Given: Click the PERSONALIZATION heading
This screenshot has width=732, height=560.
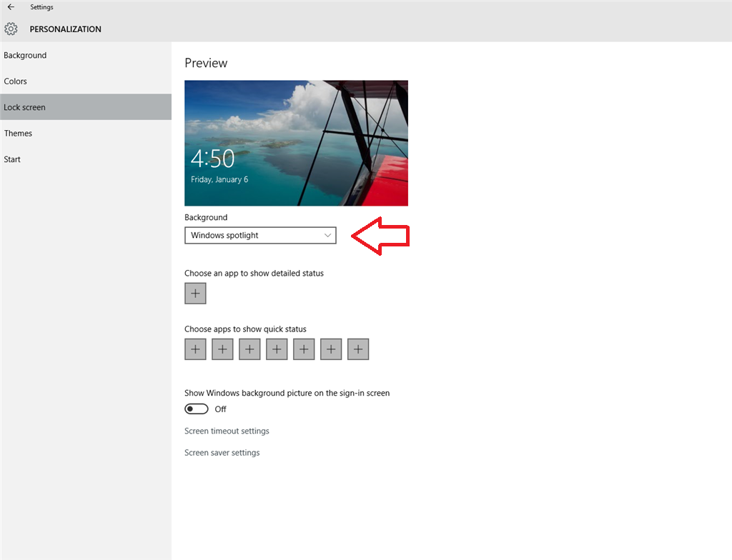Looking at the screenshot, I should 65,29.
